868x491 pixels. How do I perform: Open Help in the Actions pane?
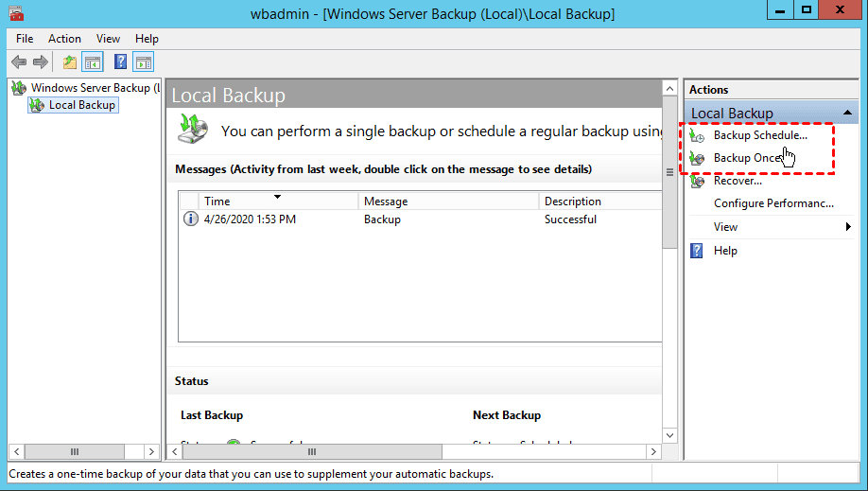(725, 251)
